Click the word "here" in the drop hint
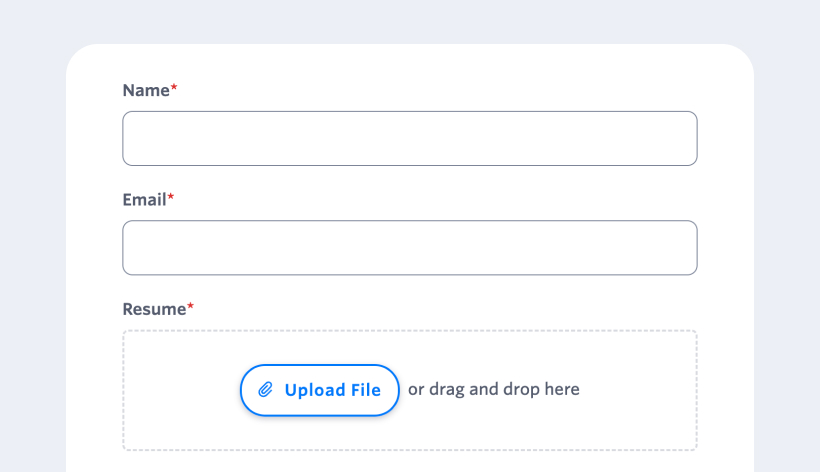This screenshot has height=472, width=820. coord(562,389)
